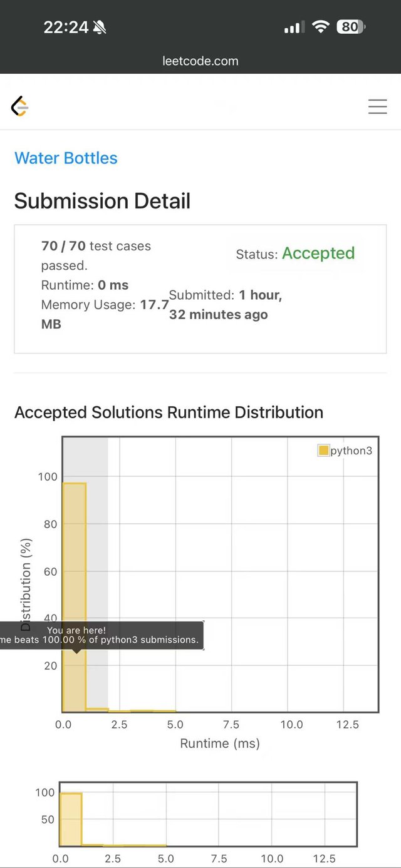Click the 'You are here!' tooltip
Image resolution: width=401 pixels, height=868 pixels.
coord(102,635)
